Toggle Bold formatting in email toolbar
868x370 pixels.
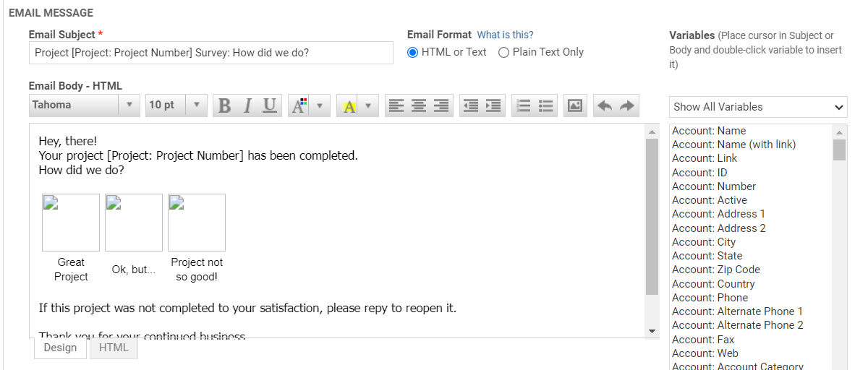[224, 106]
